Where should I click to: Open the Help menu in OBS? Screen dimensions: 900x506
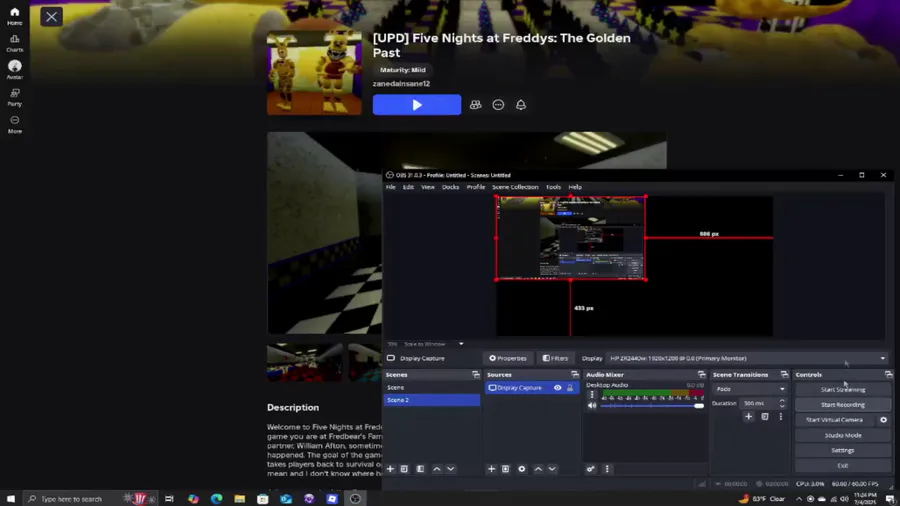(x=575, y=187)
